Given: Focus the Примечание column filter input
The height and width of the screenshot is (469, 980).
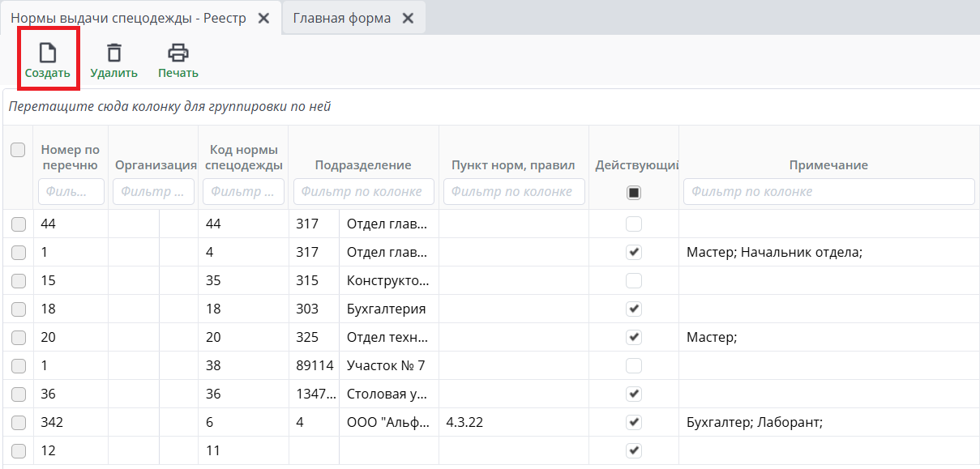Looking at the screenshot, I should tap(828, 192).
